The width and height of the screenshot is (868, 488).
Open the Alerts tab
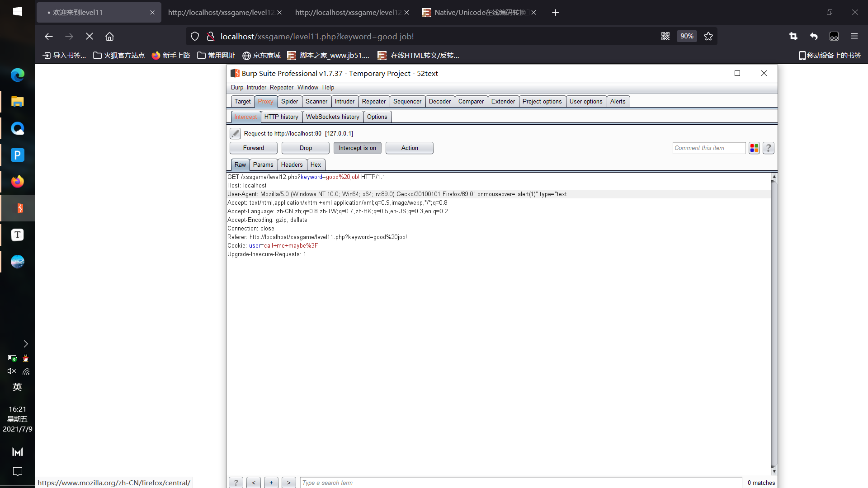pyautogui.click(x=618, y=101)
